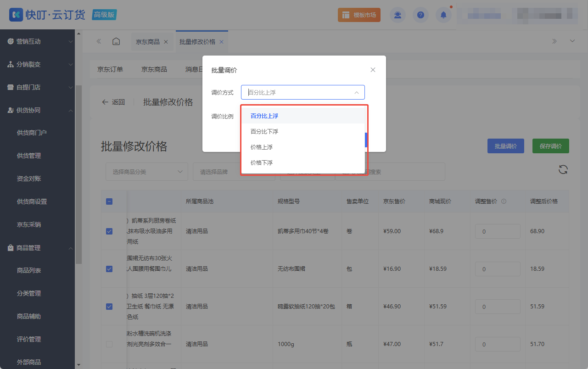588x369 pixels.
Task: Click the 商城现价 column header
Action: [440, 201]
